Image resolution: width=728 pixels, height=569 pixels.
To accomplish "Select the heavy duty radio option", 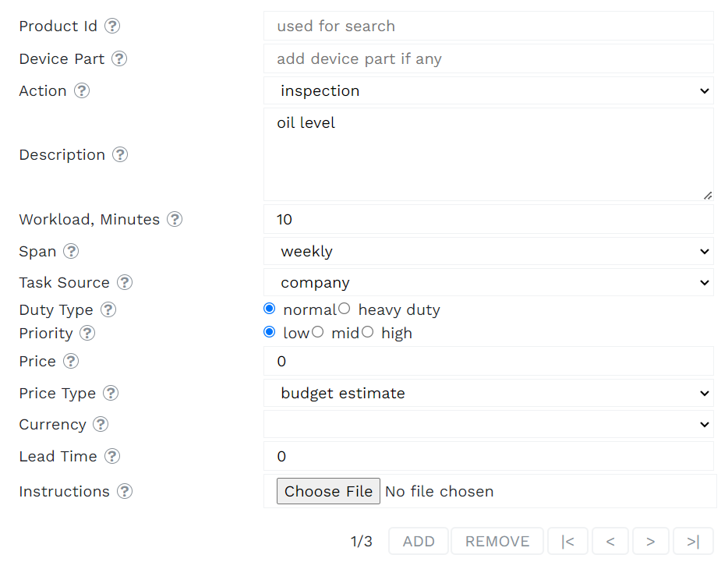I will [x=344, y=309].
